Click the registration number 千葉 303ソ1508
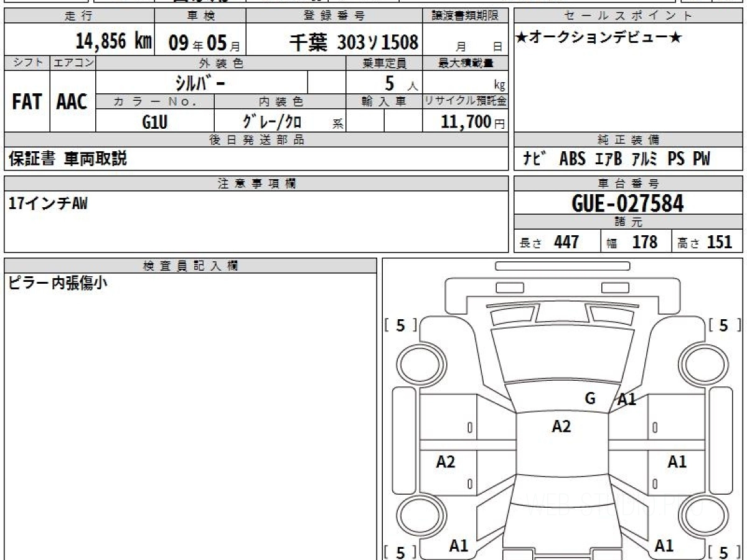 [x=354, y=42]
